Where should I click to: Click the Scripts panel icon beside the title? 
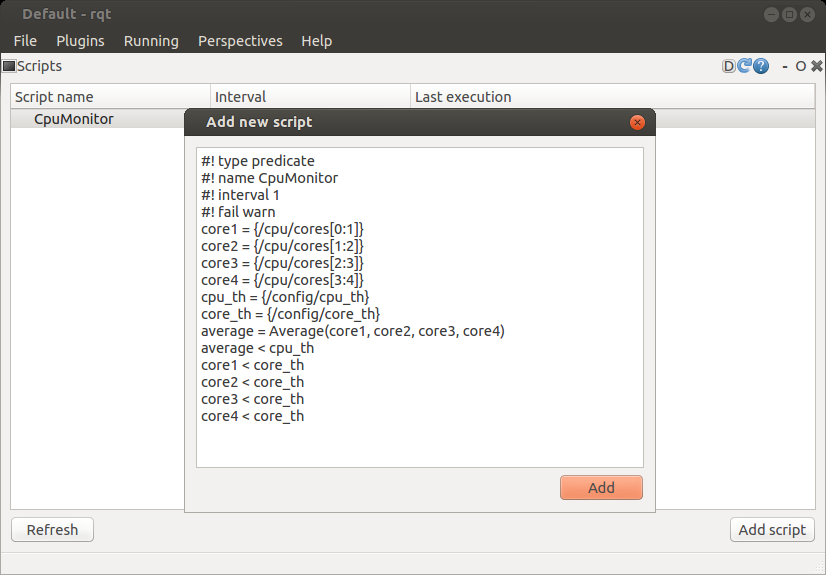(x=9, y=67)
